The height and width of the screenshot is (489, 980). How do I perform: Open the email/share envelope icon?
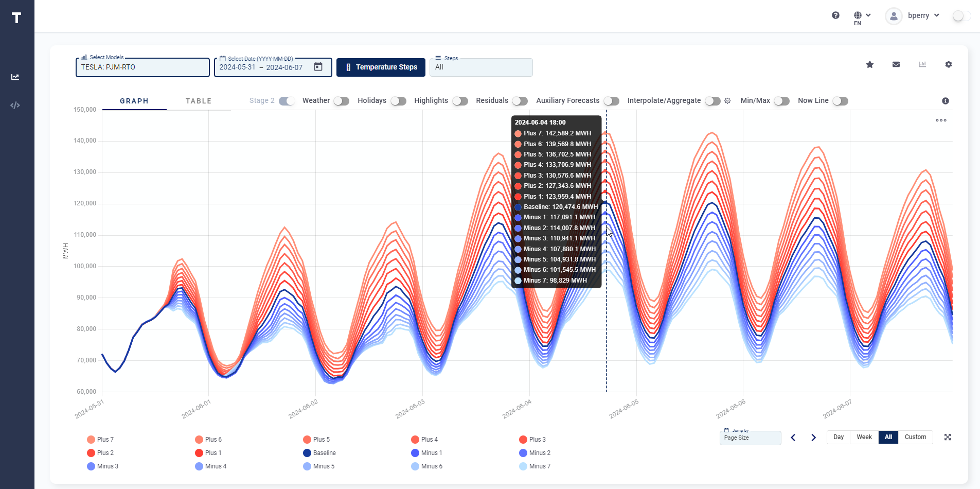pos(896,64)
